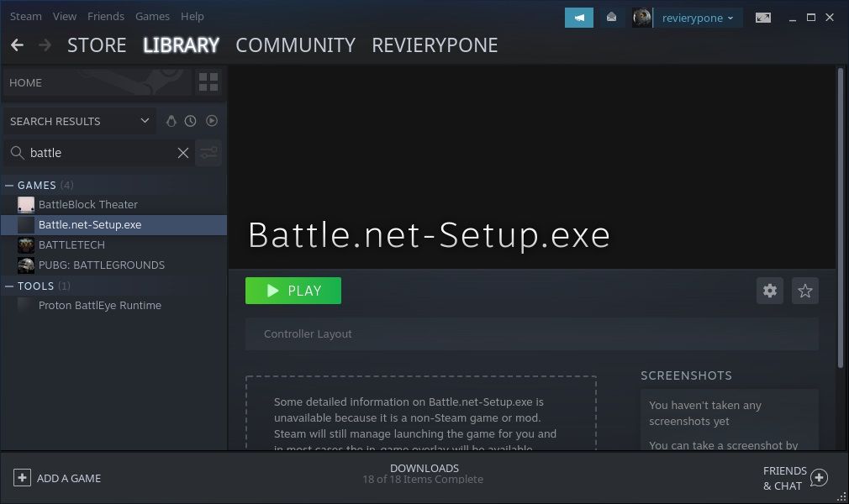Screen dimensions: 849x504
Task: Open the revierypone account dropdown
Action: [699, 18]
